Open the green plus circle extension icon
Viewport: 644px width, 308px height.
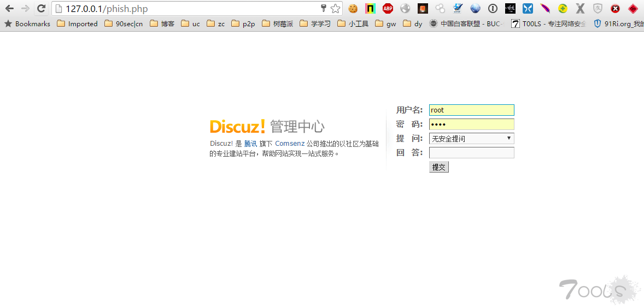[563, 8]
